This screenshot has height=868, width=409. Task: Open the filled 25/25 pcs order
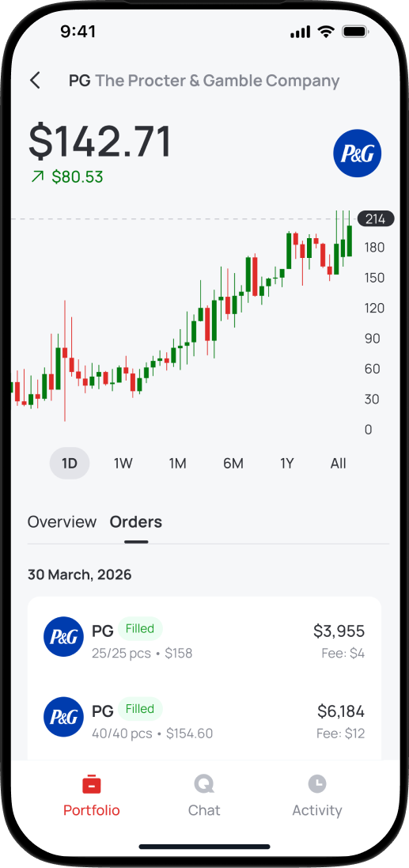204,637
